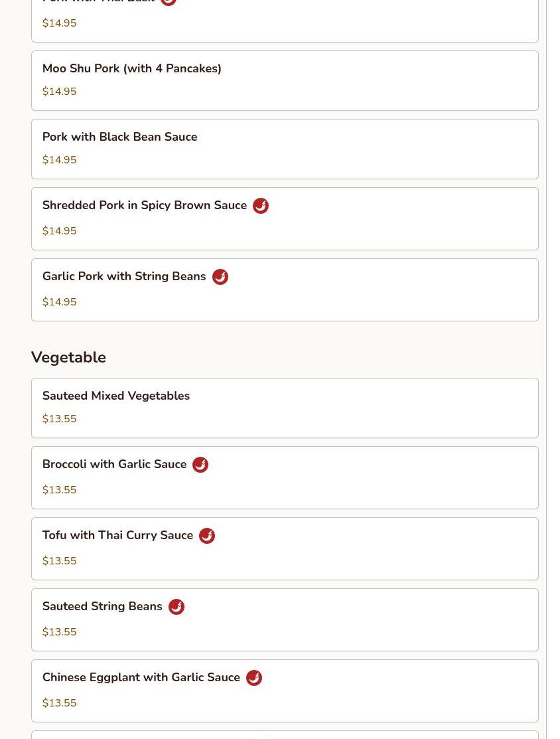Click $13.55 price of Sauteed Mixed Vegetables
Image resolution: width=560 pixels, height=739 pixels.
(59, 419)
